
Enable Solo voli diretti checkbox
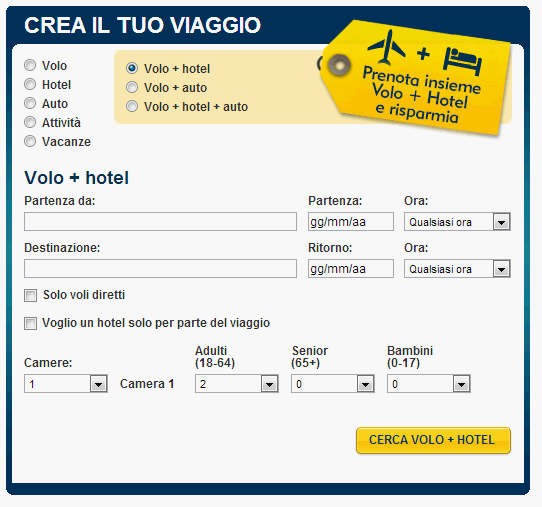pyautogui.click(x=30, y=295)
